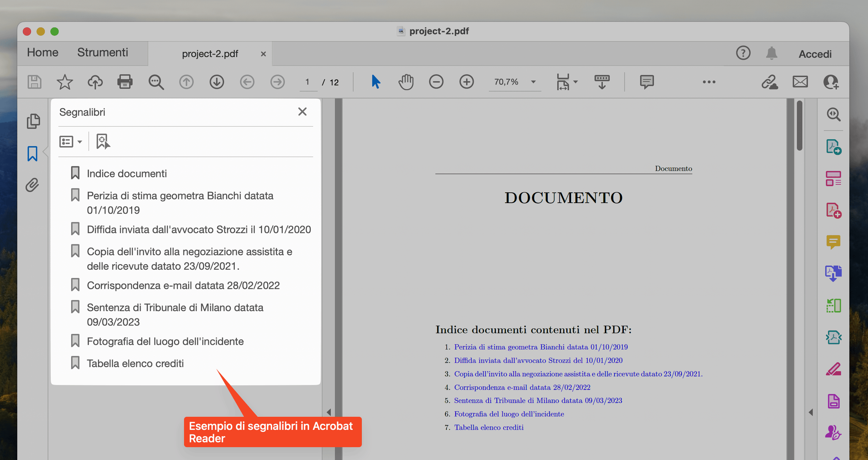The image size is (868, 460).
Task: Open Export PDF tool in right pane
Action: coord(833,147)
